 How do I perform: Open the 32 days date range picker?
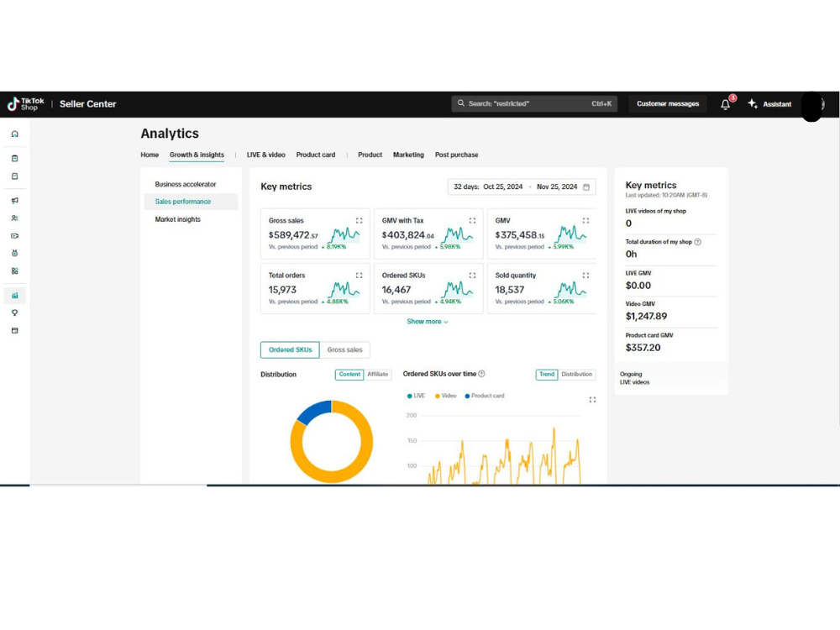click(x=522, y=187)
